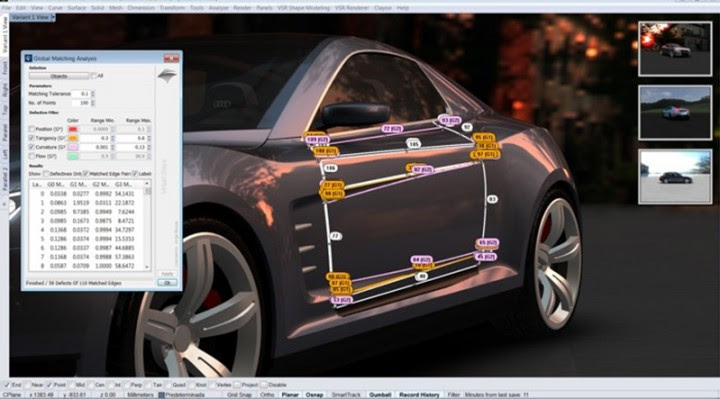Click the white label 83 on door edge
The height and width of the screenshot is (399, 720).
(492, 199)
